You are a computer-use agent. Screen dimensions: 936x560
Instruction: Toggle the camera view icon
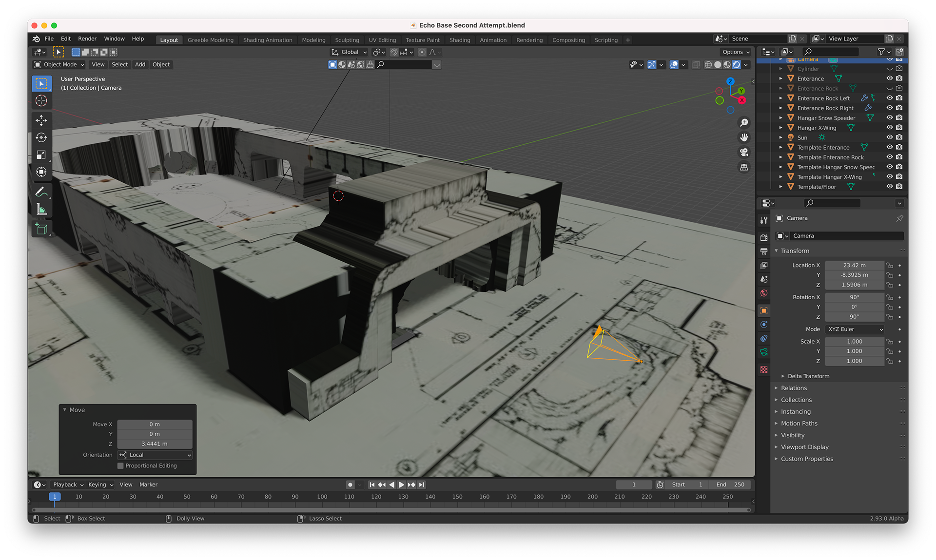pyautogui.click(x=744, y=153)
